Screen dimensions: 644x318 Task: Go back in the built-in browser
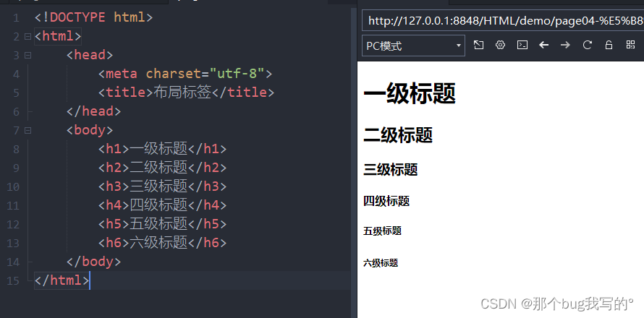coord(544,45)
